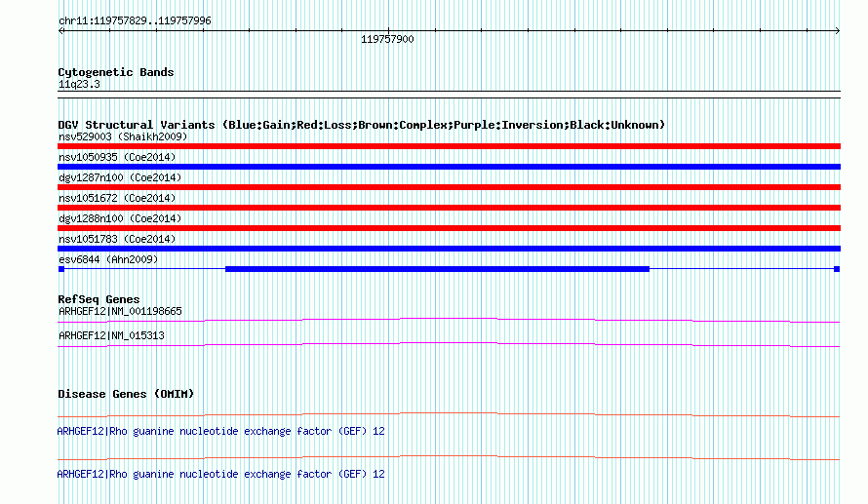Click the magenta line under ARHGEF12|NM_015313
Viewport: 868px width, 504px height.
coord(449,345)
